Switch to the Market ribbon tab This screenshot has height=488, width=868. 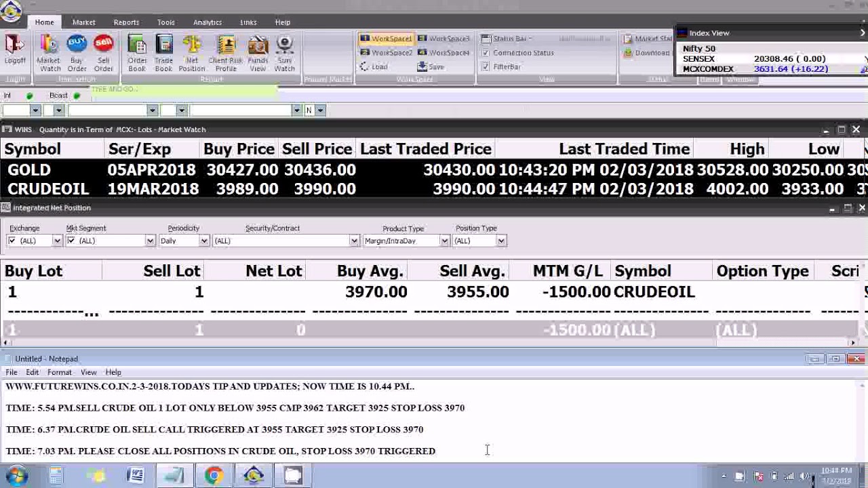coord(84,22)
